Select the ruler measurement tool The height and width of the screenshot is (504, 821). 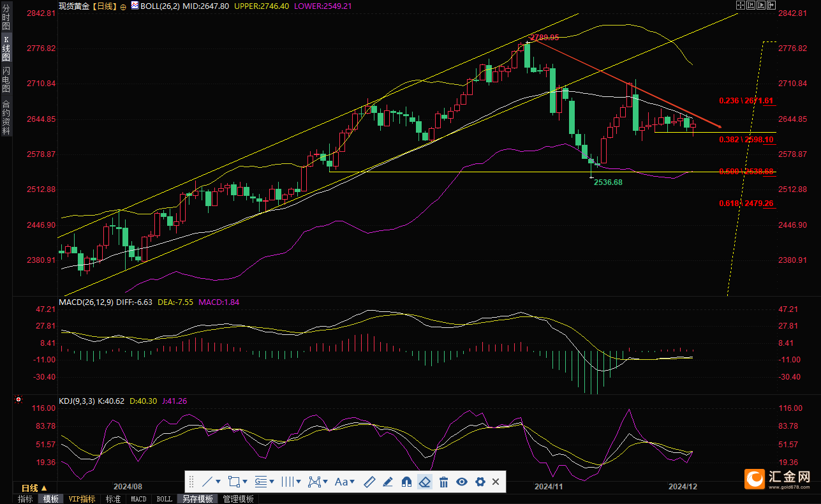click(x=369, y=482)
